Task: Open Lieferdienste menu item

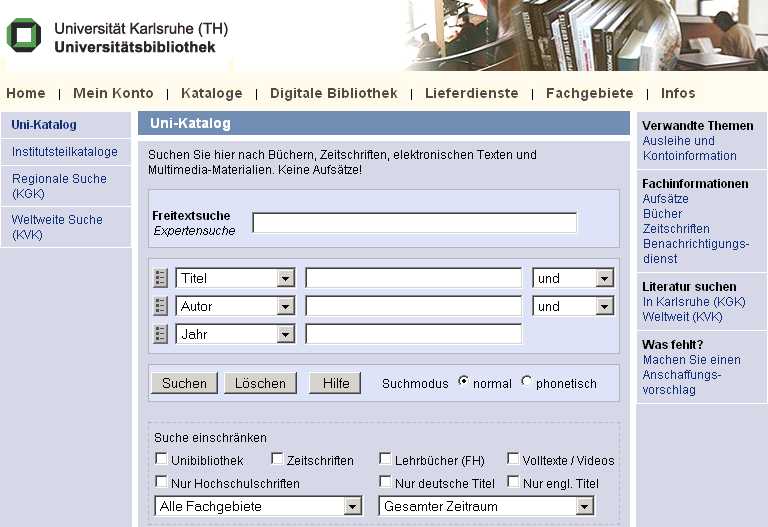Action: pos(472,93)
